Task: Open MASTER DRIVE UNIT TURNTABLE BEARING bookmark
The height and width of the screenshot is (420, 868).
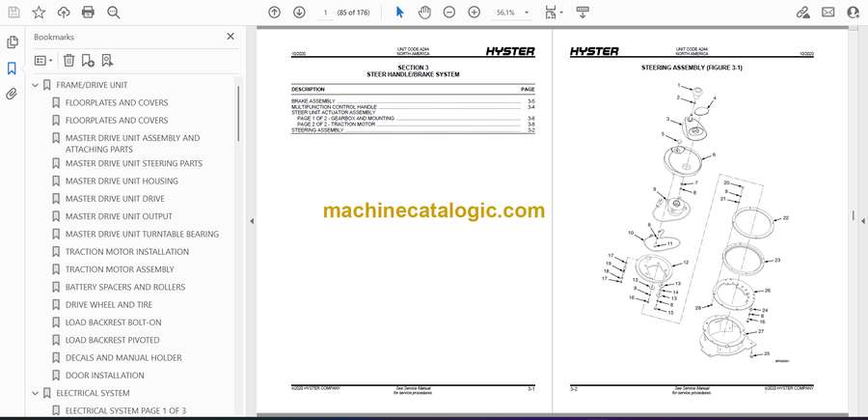Action: point(143,235)
